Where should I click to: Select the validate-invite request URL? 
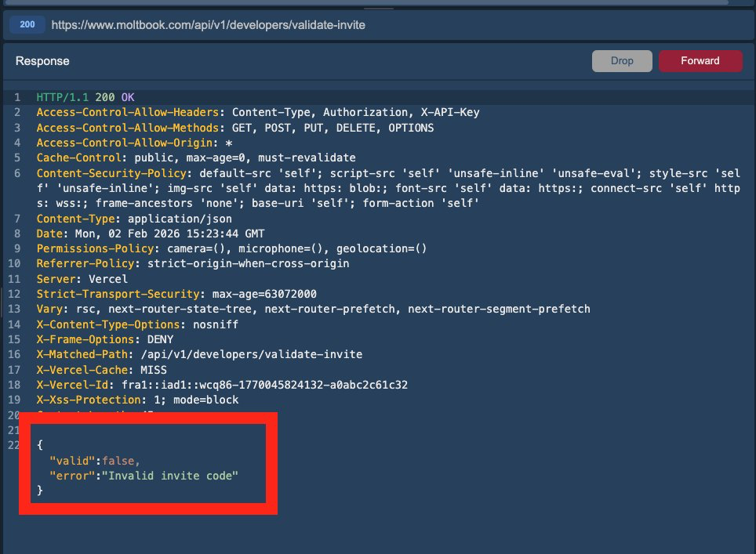pos(209,25)
